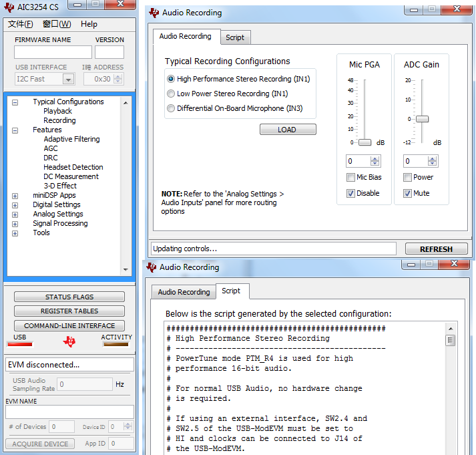Open the 窗口(W) menu
476x455 pixels.
coord(57,24)
